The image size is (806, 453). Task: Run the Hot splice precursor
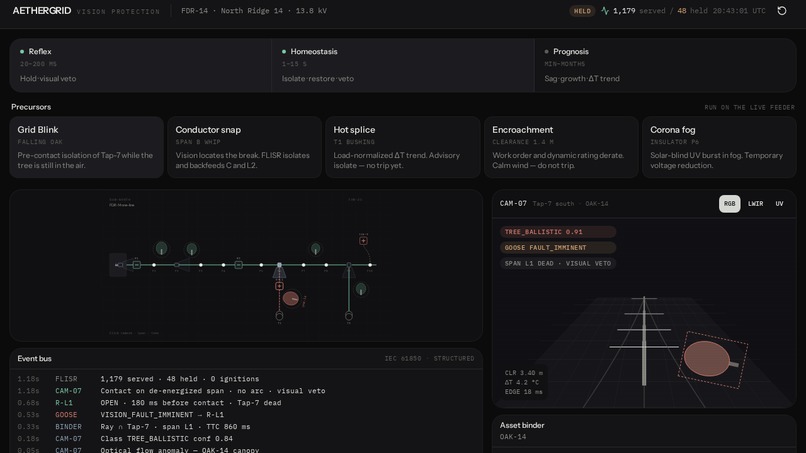(x=402, y=147)
